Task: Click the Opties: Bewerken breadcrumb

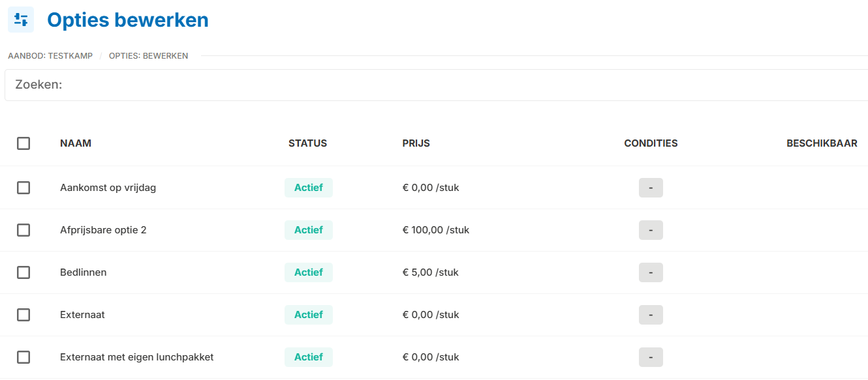Action: pyautogui.click(x=148, y=56)
